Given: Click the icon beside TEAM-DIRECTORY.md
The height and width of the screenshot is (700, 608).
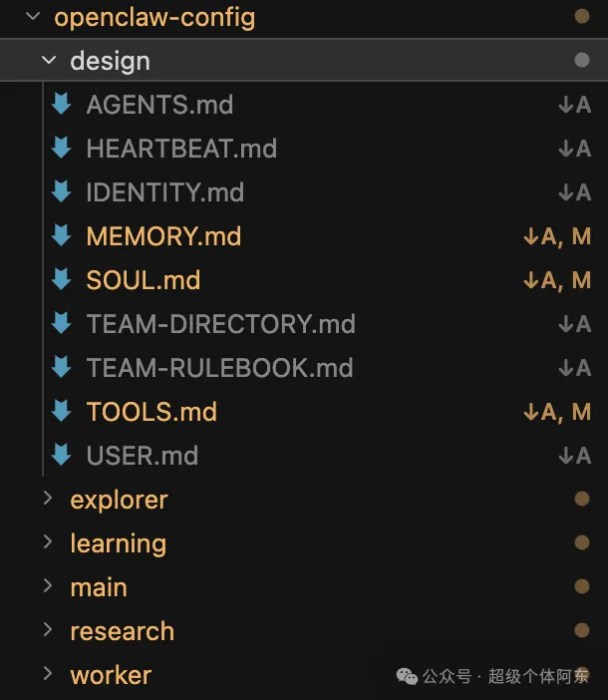Looking at the screenshot, I should pos(62,323).
